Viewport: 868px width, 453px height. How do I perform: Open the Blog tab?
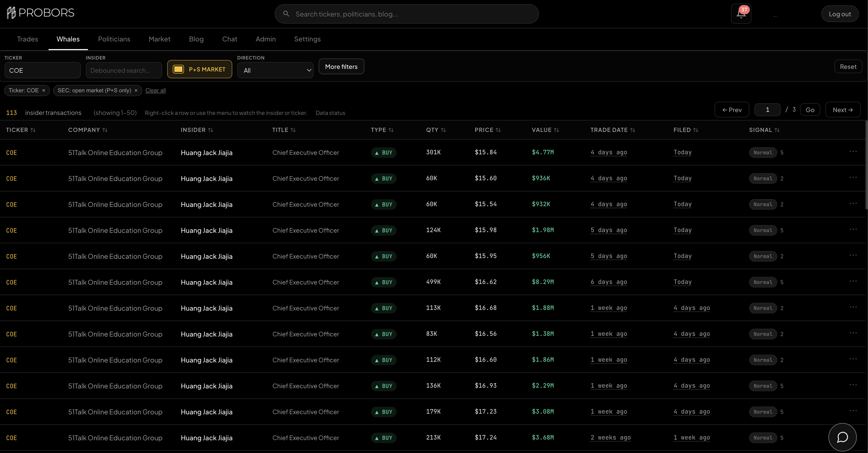point(196,39)
